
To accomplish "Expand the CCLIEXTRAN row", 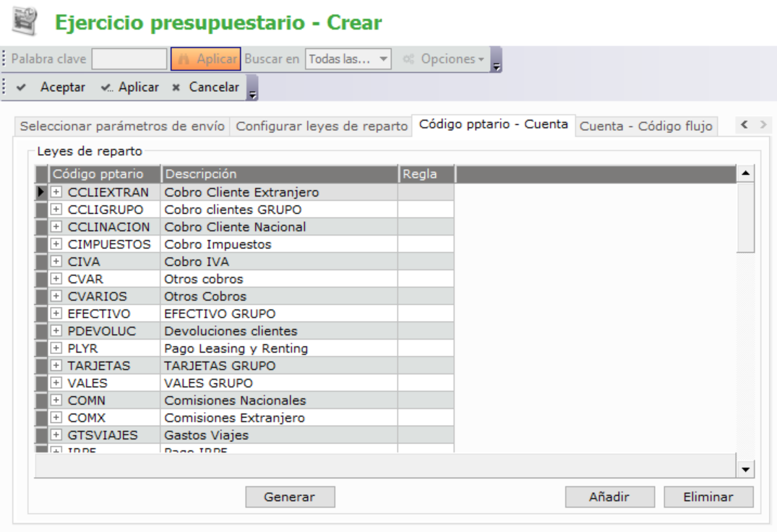I will tap(56, 192).
